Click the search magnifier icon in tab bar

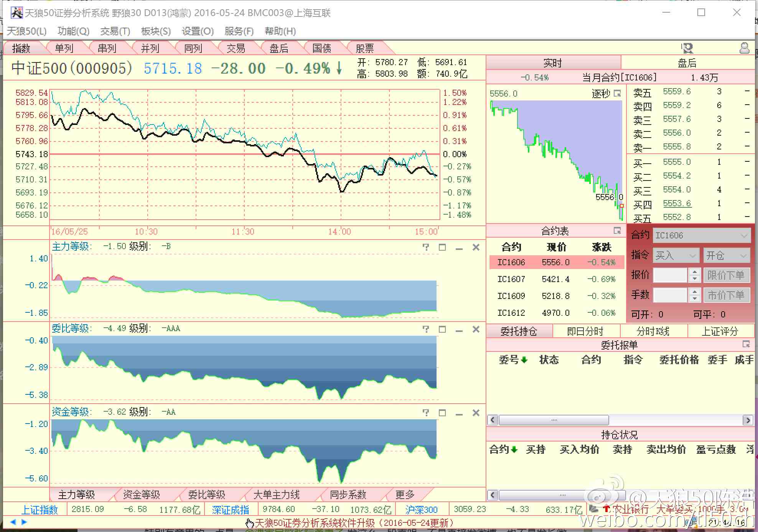coord(687,48)
